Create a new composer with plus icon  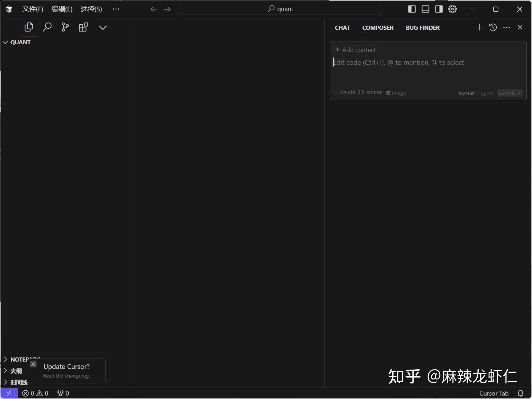(479, 27)
